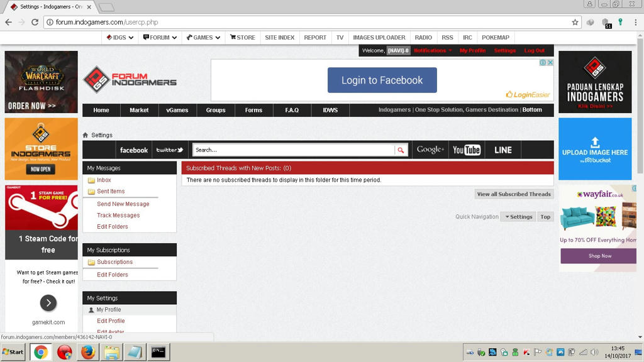Click the home icon beside Settings breadcrumb
This screenshot has height=362, width=644.
(86, 135)
